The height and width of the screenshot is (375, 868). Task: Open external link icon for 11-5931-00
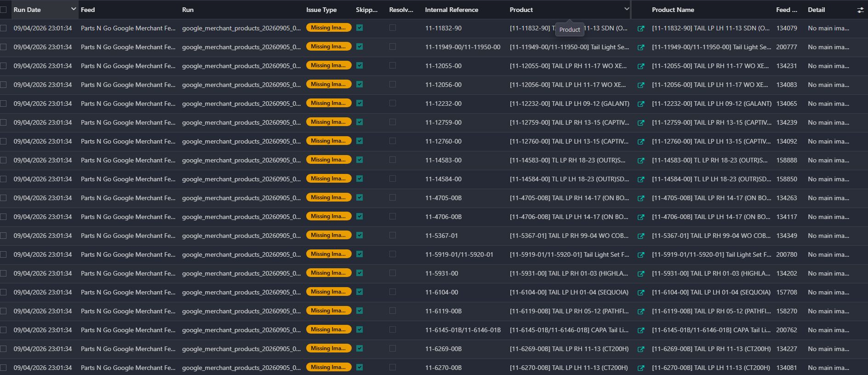(x=641, y=274)
